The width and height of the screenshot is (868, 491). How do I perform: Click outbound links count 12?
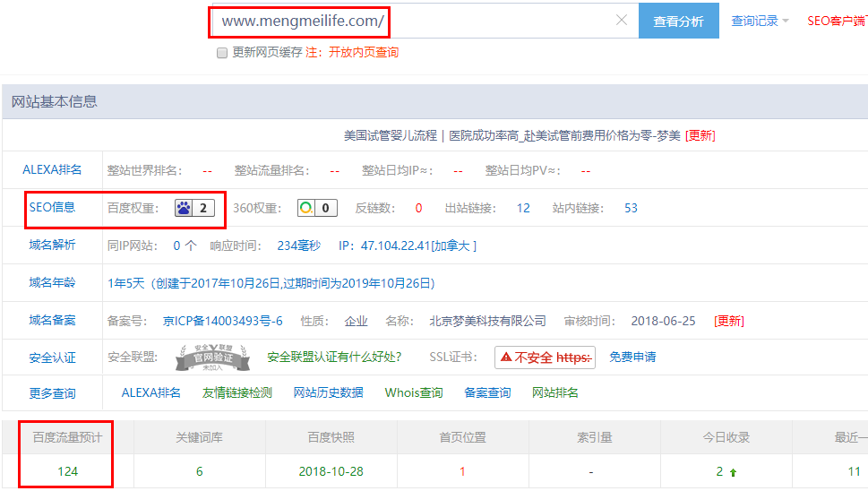pyautogui.click(x=523, y=208)
